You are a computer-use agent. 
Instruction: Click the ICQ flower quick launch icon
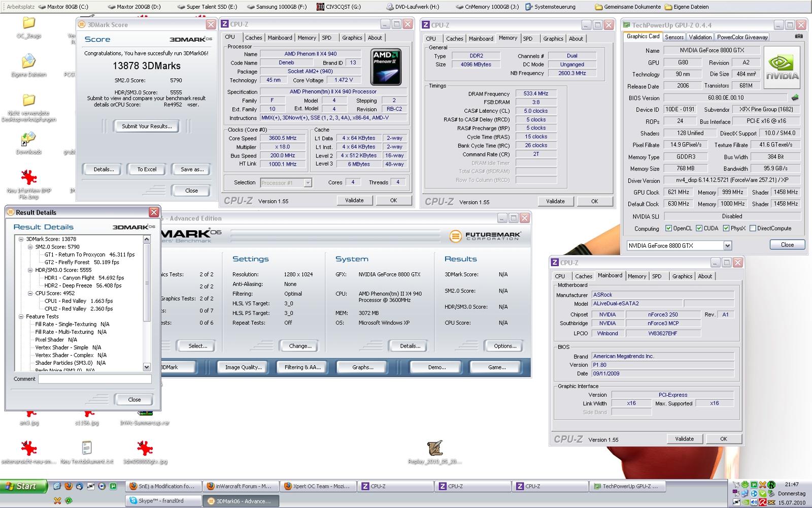coord(68,501)
